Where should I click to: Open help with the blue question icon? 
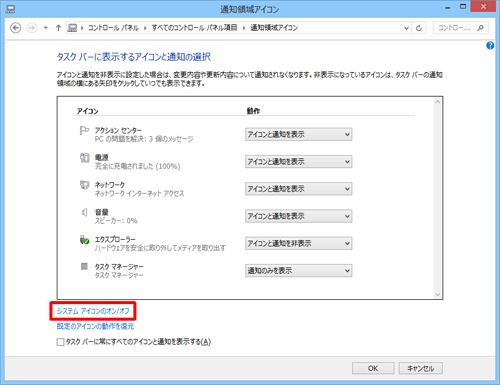coord(490,45)
